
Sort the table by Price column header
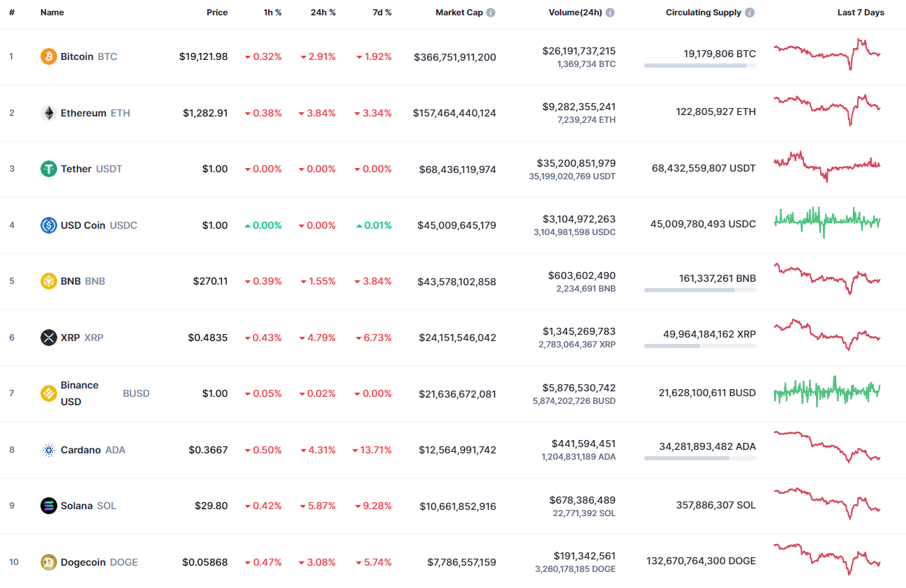click(x=217, y=12)
